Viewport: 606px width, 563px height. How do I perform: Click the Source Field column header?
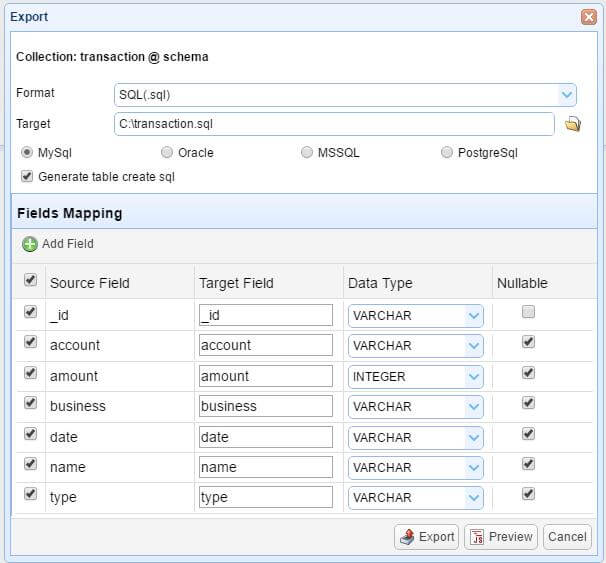pos(120,282)
